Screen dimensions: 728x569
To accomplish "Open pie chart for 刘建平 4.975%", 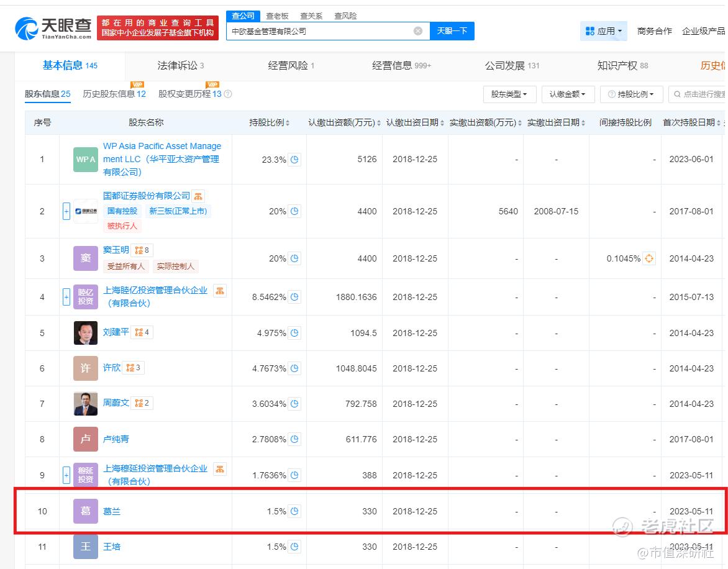I will pyautogui.click(x=294, y=333).
